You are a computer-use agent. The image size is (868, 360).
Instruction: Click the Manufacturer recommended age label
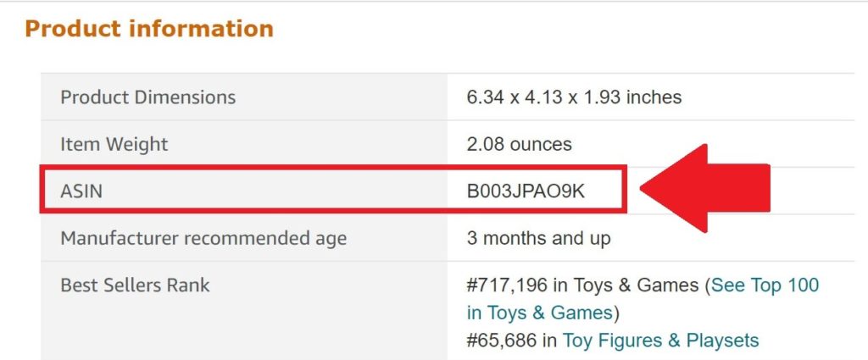point(203,239)
